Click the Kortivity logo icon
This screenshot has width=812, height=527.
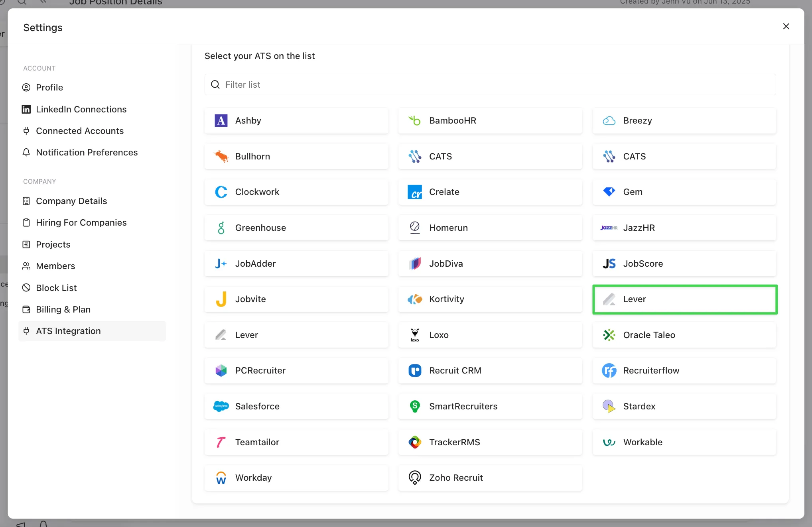point(415,299)
